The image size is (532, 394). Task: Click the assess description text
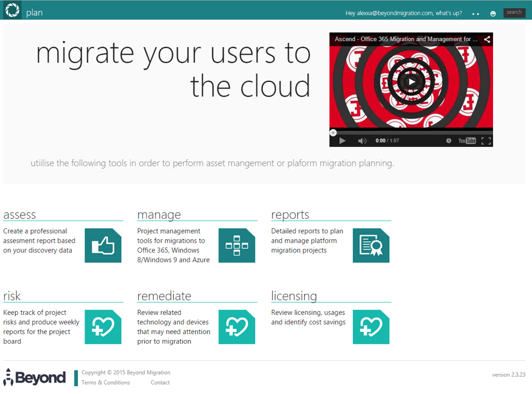tap(40, 241)
